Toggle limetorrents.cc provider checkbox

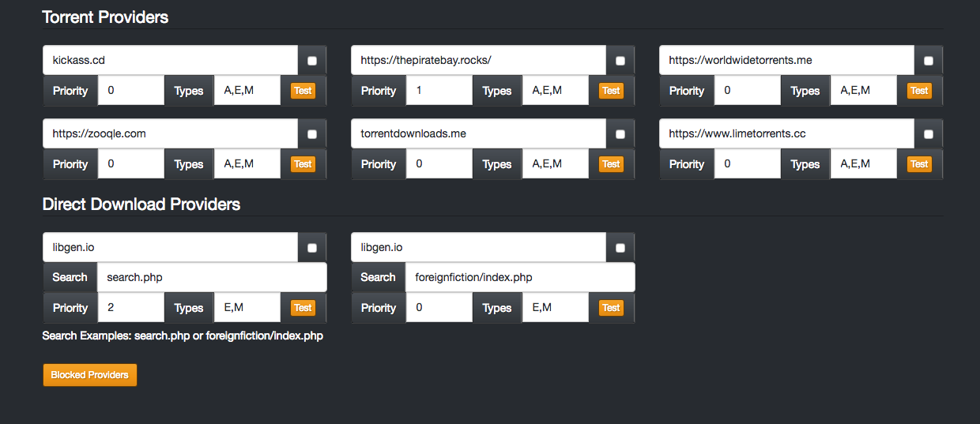coord(928,134)
